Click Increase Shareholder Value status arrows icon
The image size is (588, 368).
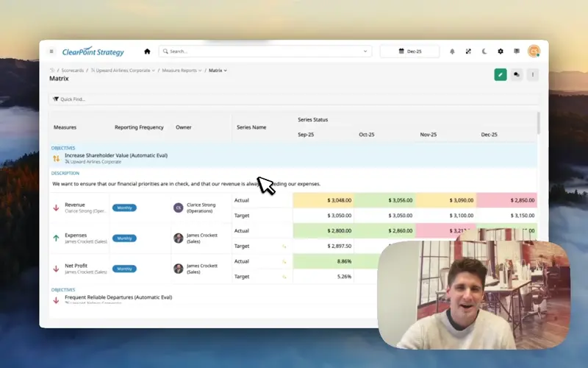pos(57,158)
